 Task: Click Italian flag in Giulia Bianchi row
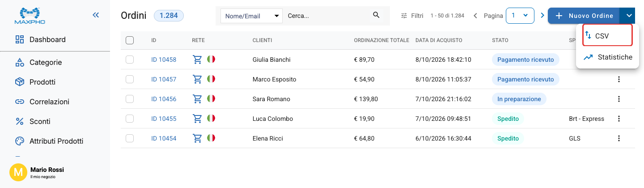pos(211,59)
